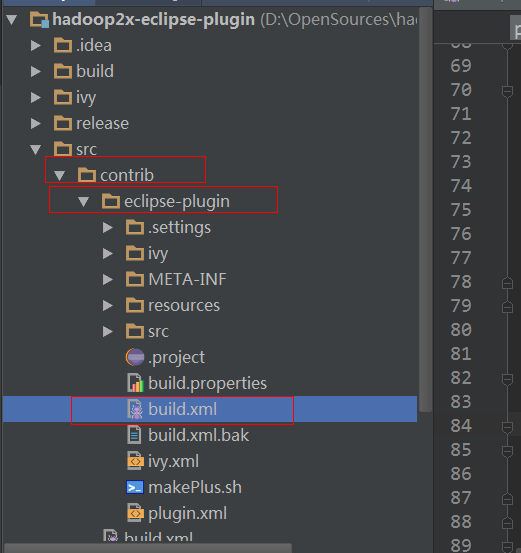
Task: Toggle code fold marker at line 84
Action: (x=507, y=427)
